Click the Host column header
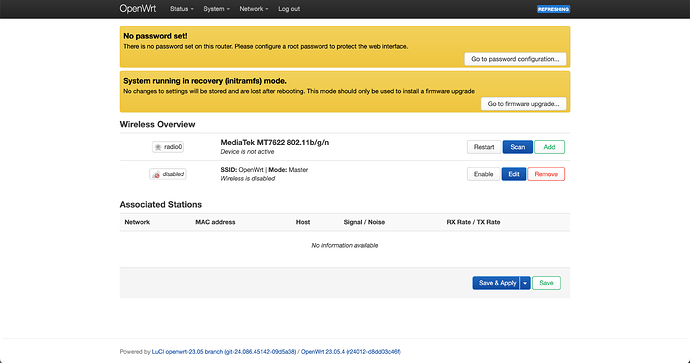 [x=303, y=222]
